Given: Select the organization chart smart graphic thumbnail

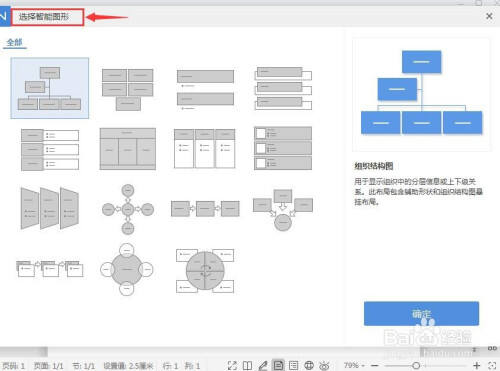Looking at the screenshot, I should [50, 88].
